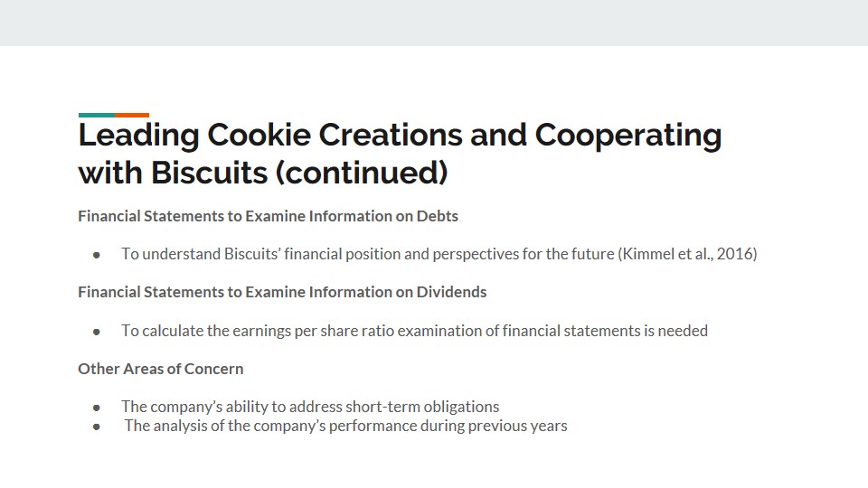Click "Biscuits" in the title's second line

tap(209, 173)
